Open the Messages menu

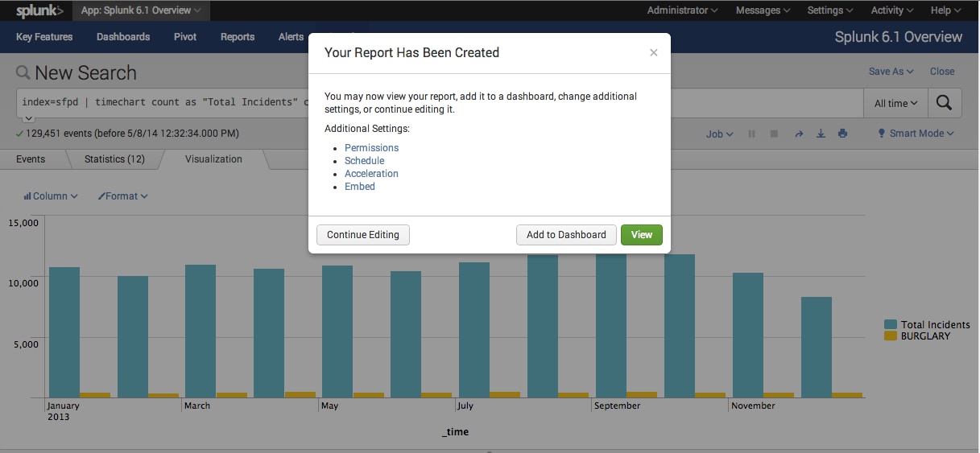[763, 10]
